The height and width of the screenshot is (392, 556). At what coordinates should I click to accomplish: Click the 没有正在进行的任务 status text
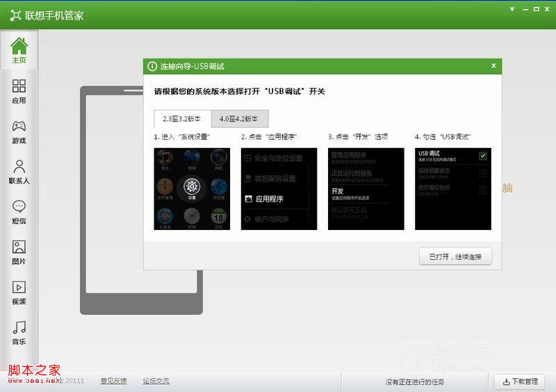(414, 382)
